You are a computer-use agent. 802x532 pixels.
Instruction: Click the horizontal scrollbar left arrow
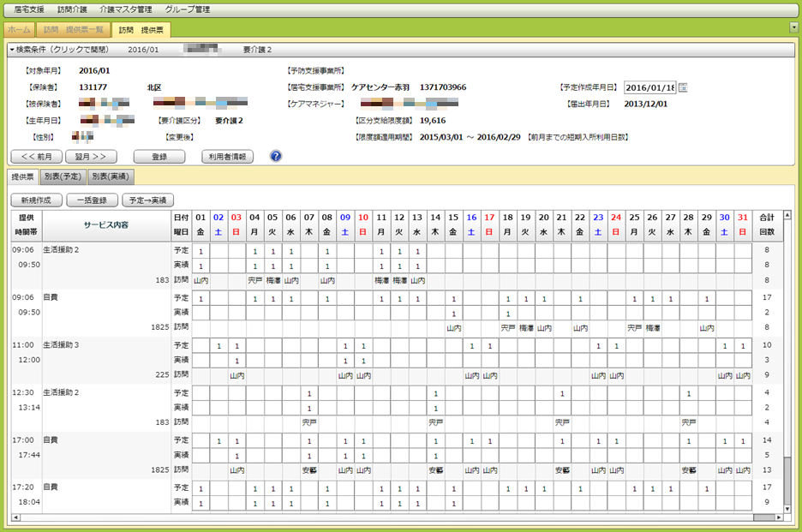(15, 517)
